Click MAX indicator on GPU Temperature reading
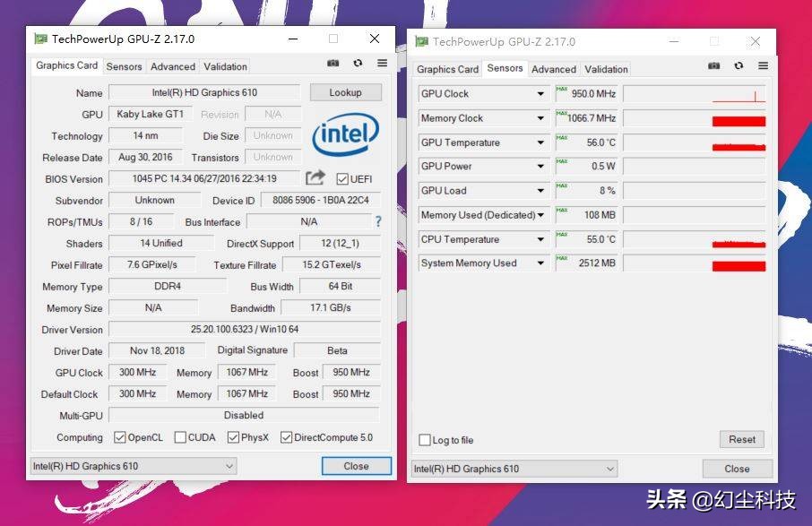Screen dimensions: 812x526 tap(562, 138)
